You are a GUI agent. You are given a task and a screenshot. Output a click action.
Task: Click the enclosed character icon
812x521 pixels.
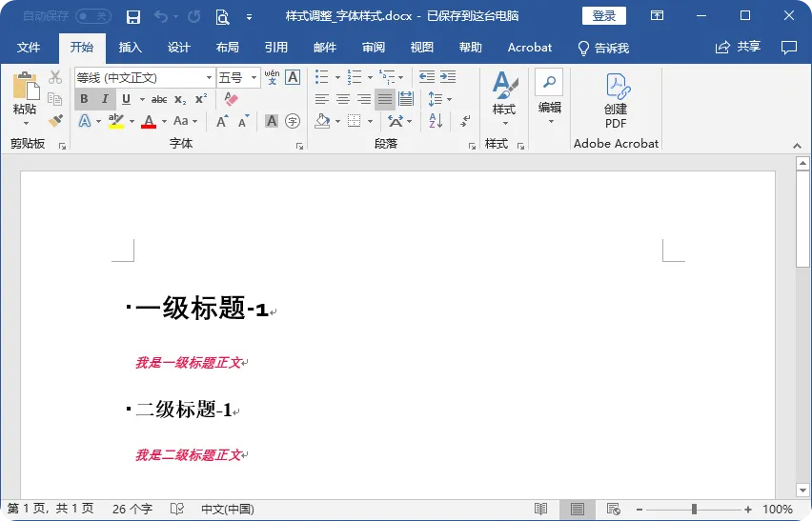(x=293, y=121)
